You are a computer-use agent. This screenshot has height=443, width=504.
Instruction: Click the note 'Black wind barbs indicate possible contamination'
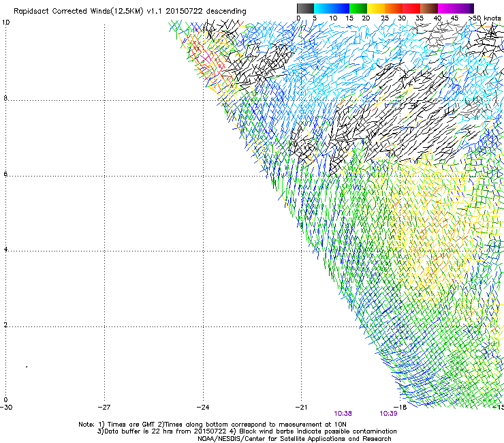coord(318,431)
